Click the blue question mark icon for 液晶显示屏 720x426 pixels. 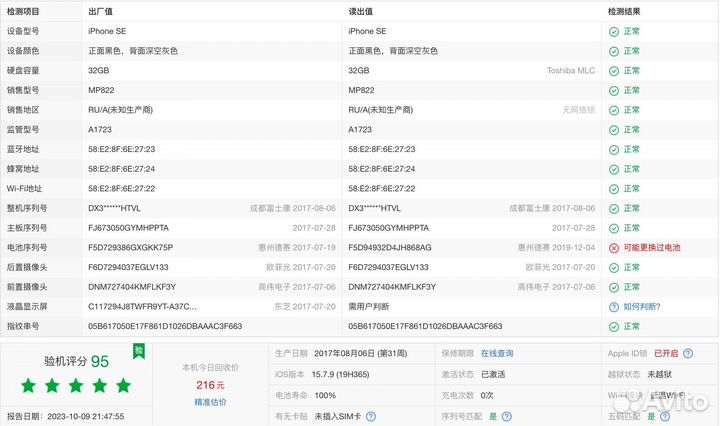[614, 307]
